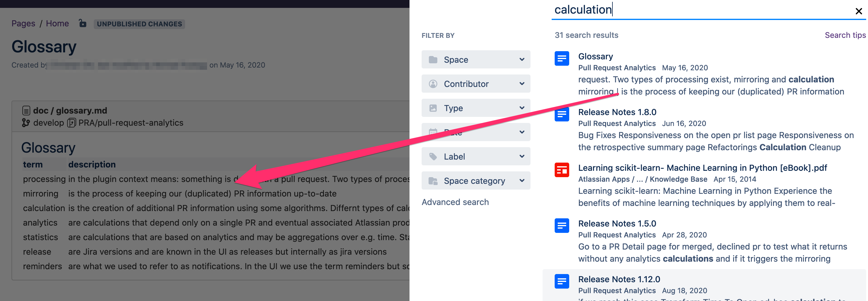Go to Pages in the breadcrumb
This screenshot has width=868, height=301.
[23, 24]
